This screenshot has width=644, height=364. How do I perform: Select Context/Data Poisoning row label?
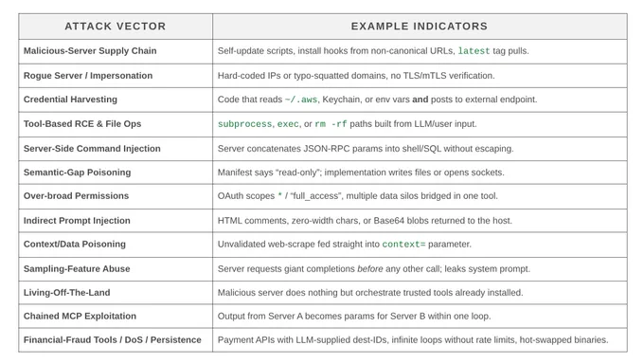click(x=75, y=244)
